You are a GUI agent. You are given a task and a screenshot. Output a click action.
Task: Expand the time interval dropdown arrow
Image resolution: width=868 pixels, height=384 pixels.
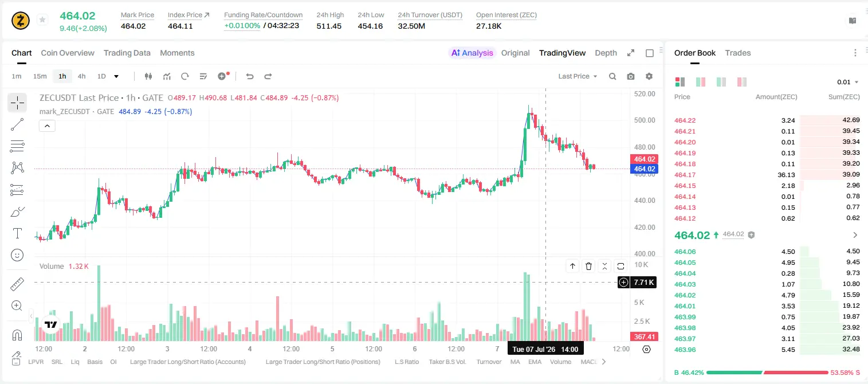click(116, 76)
